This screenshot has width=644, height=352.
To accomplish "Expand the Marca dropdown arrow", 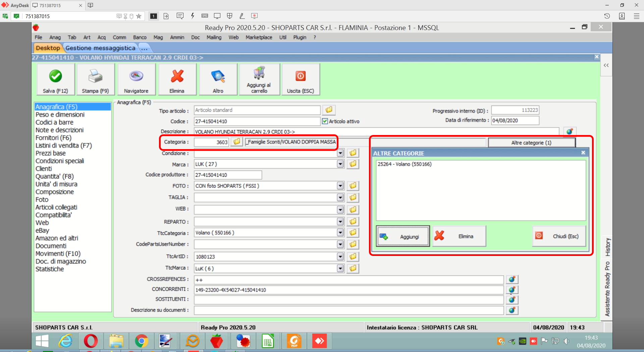I will 340,164.
